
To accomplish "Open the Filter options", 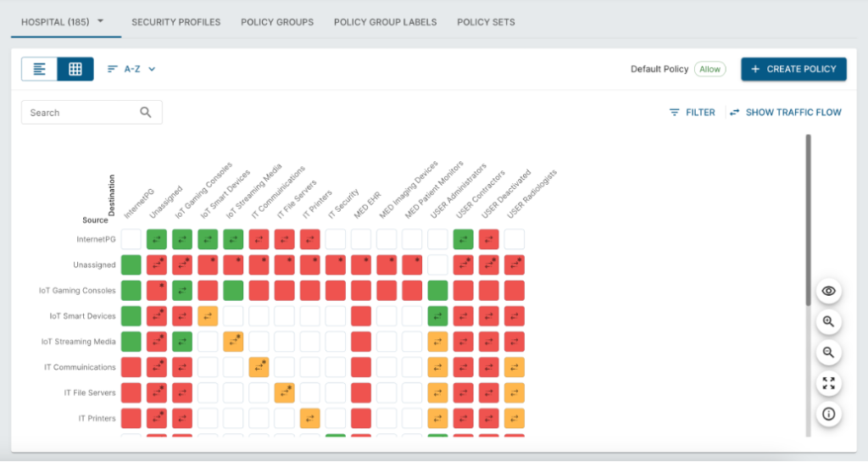I will 692,112.
